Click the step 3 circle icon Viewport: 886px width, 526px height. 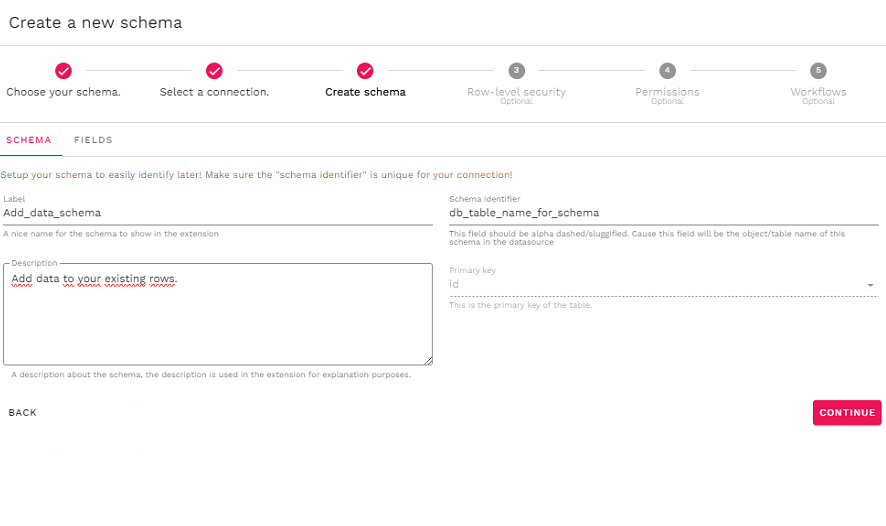point(516,71)
